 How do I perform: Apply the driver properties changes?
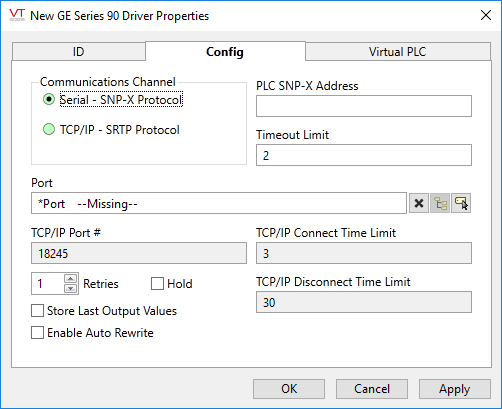[455, 389]
